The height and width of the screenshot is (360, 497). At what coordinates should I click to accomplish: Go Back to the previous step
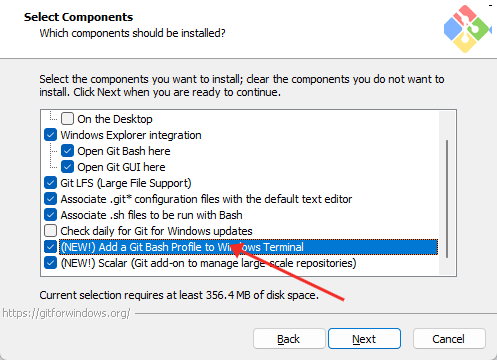click(289, 339)
